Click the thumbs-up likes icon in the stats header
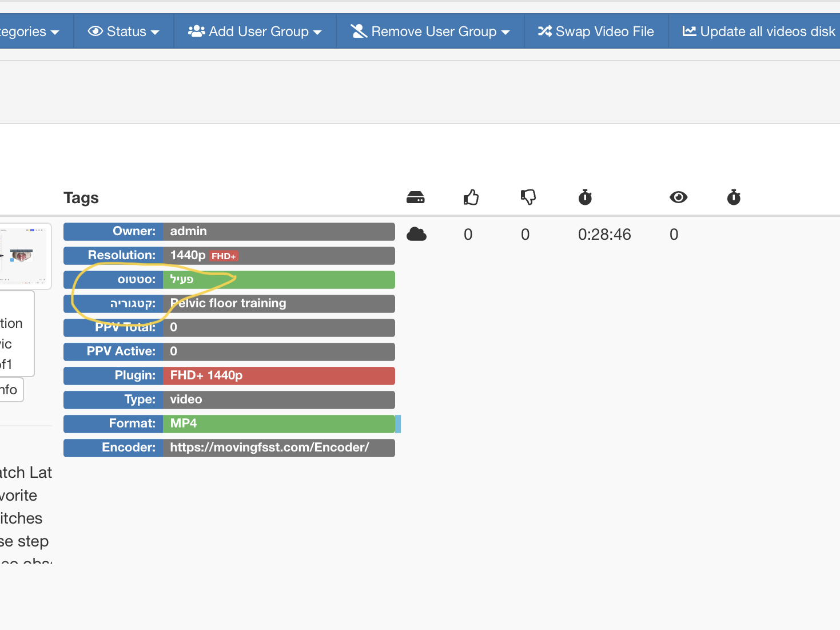 coord(471,197)
